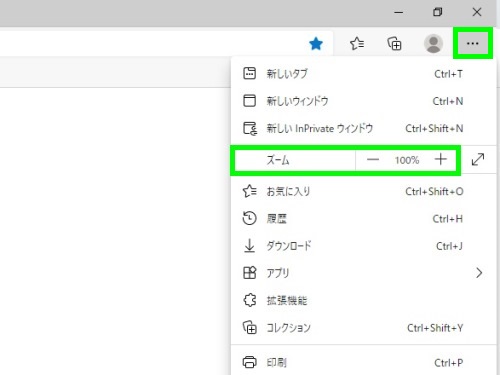The width and height of the screenshot is (500, 375).
Task: Click the history clock icon in menu
Action: (x=249, y=219)
